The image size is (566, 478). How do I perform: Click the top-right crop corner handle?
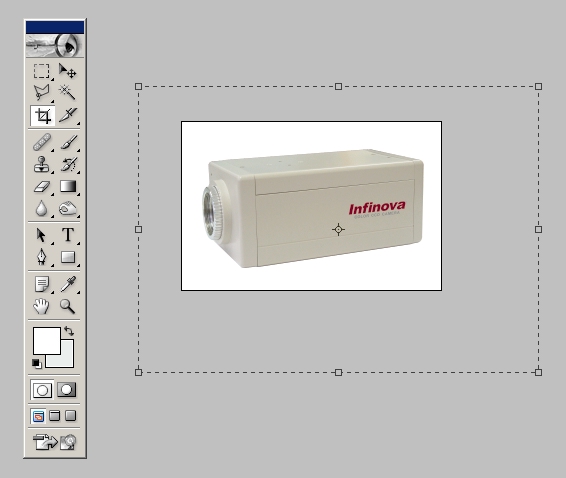point(538,86)
